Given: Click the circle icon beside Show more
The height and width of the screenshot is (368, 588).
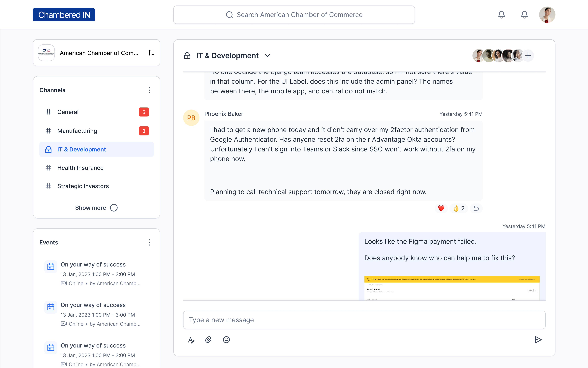Looking at the screenshot, I should click(114, 208).
